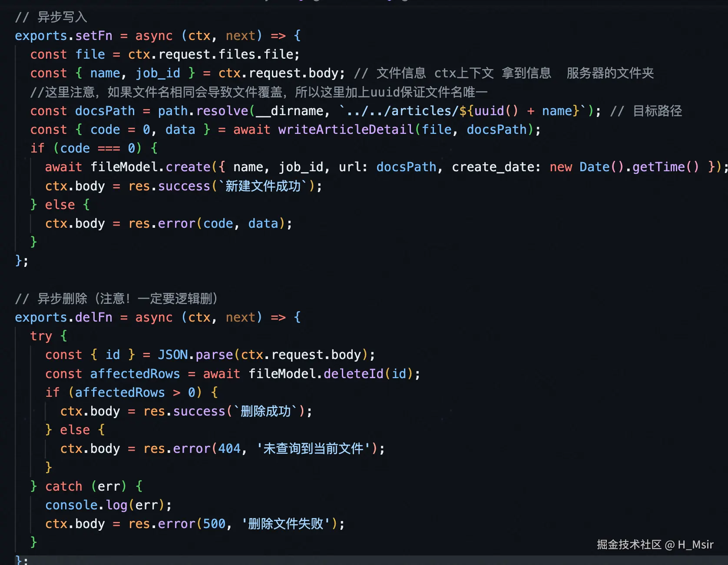The width and height of the screenshot is (728, 565).
Task: Click the 'try {' keyword line
Action: pyautogui.click(x=49, y=336)
